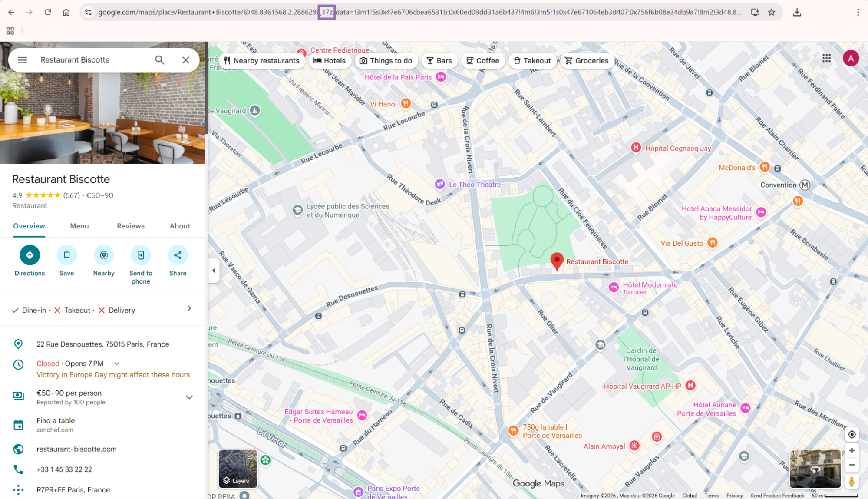Collapse the side panel

pos(213,271)
